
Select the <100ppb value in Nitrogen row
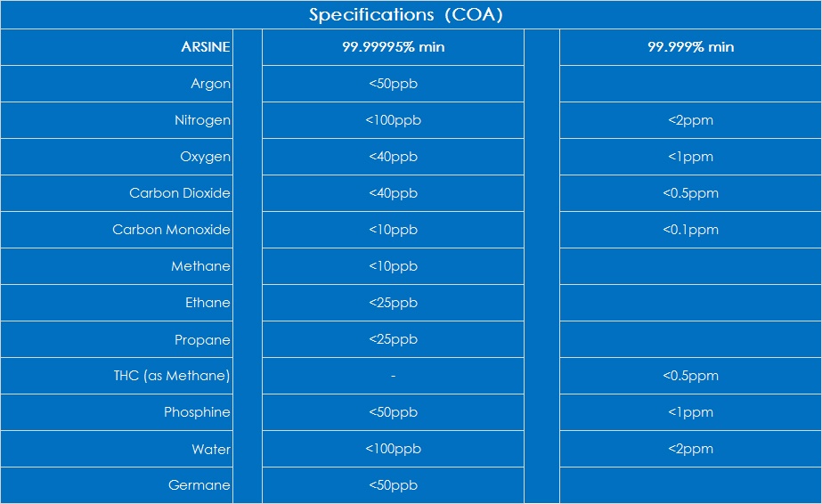point(393,120)
